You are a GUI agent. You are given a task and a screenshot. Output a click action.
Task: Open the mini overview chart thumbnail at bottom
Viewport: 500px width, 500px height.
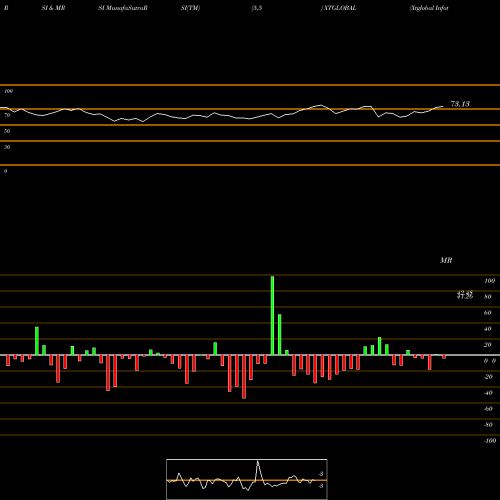click(x=247, y=479)
